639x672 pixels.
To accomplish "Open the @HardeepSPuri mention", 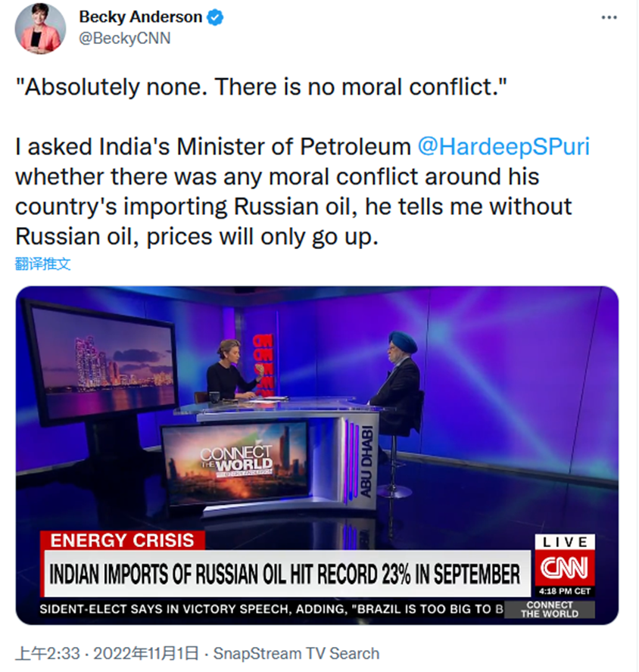I will pos(503,146).
